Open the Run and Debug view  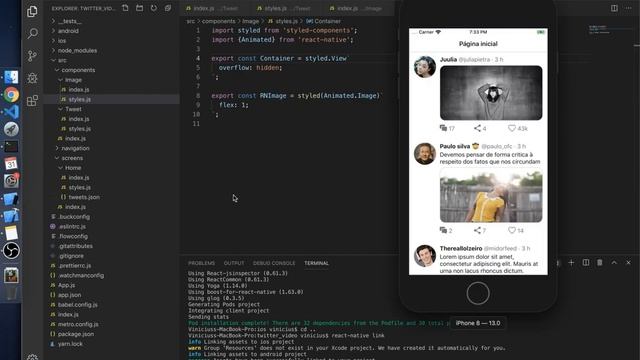coord(32,78)
